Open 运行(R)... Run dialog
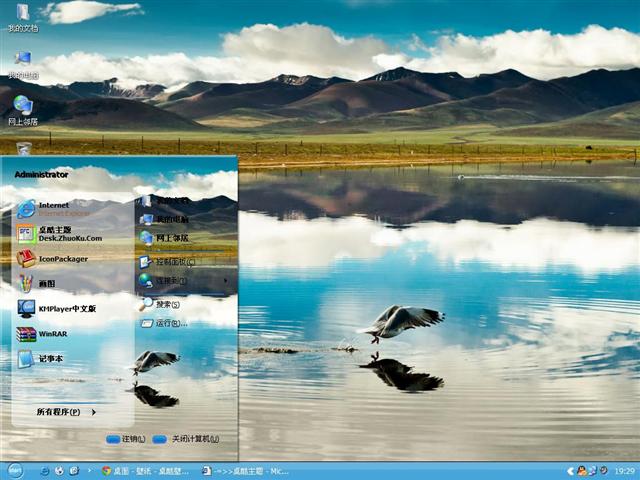 [164, 323]
